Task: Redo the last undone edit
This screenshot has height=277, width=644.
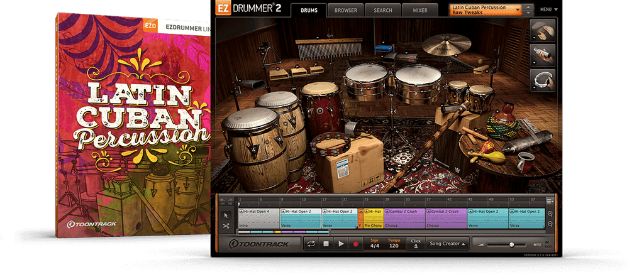Action: pyautogui.click(x=230, y=201)
